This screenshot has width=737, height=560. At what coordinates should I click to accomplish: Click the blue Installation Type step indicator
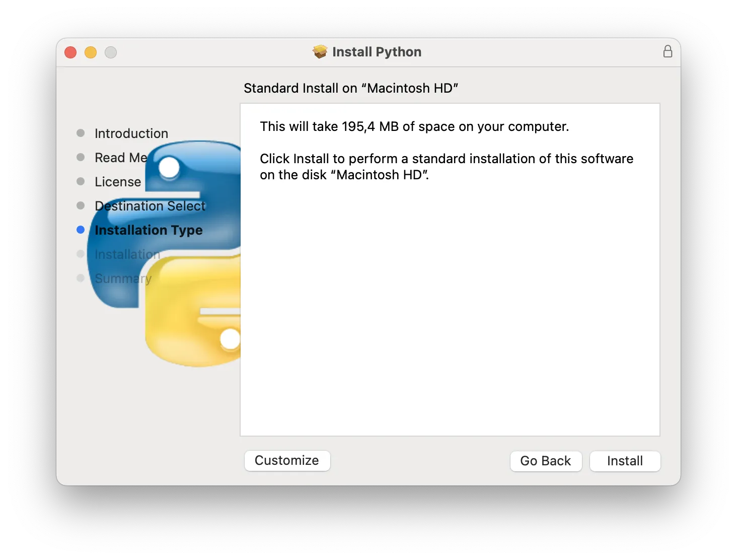(x=81, y=230)
